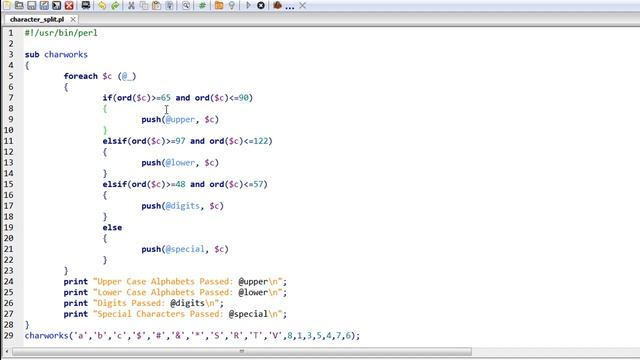
Task: Click the green hash comment icon
Action: click(202, 5)
